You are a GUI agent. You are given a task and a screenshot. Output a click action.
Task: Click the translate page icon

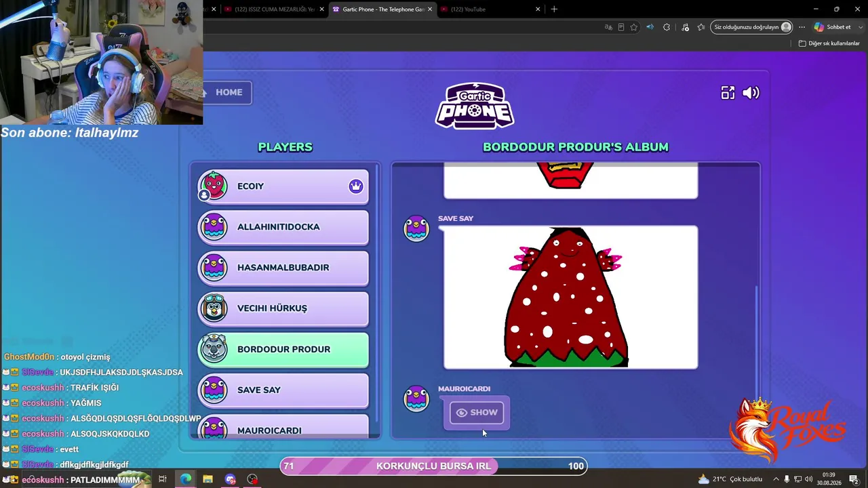(x=608, y=27)
